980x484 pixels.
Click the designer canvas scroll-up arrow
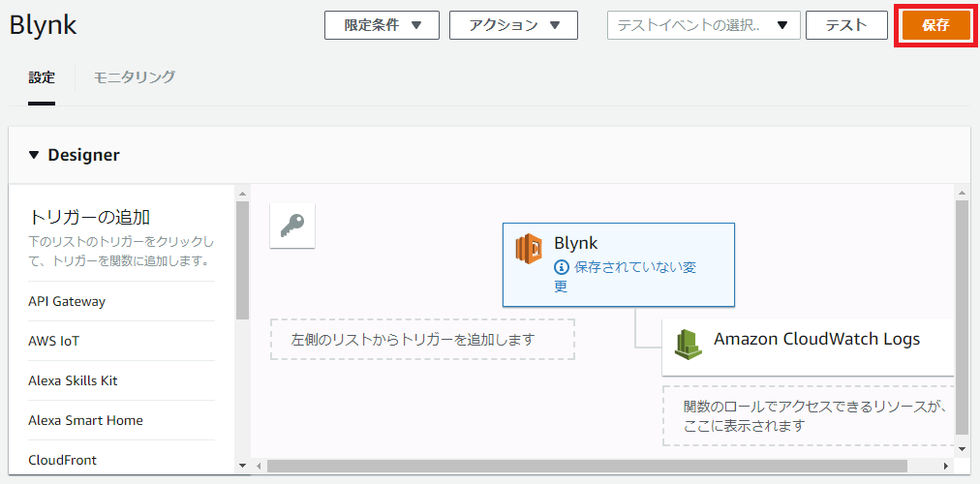(x=962, y=193)
